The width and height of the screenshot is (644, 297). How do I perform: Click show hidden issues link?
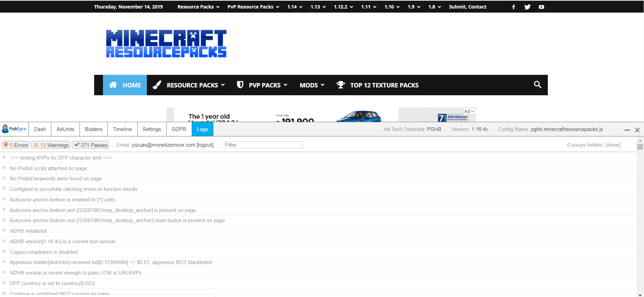(x=613, y=145)
